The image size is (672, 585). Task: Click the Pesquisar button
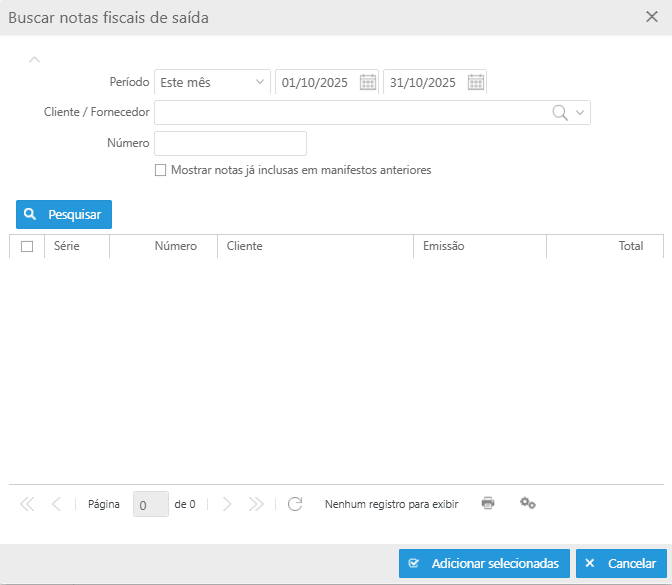pos(64,214)
